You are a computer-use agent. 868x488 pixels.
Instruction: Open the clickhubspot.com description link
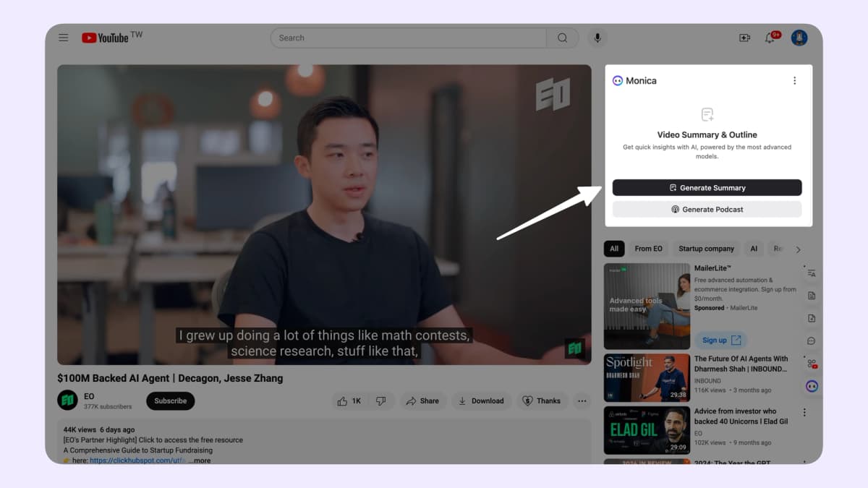137,461
